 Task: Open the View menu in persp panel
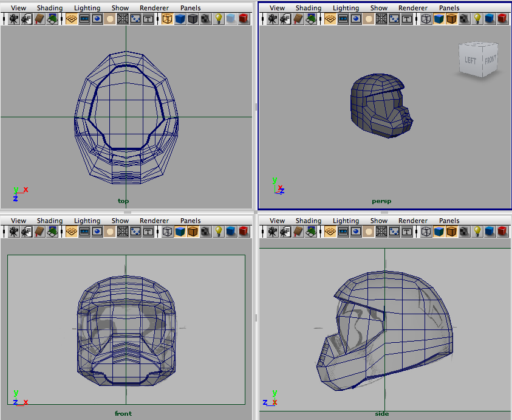pyautogui.click(x=277, y=8)
